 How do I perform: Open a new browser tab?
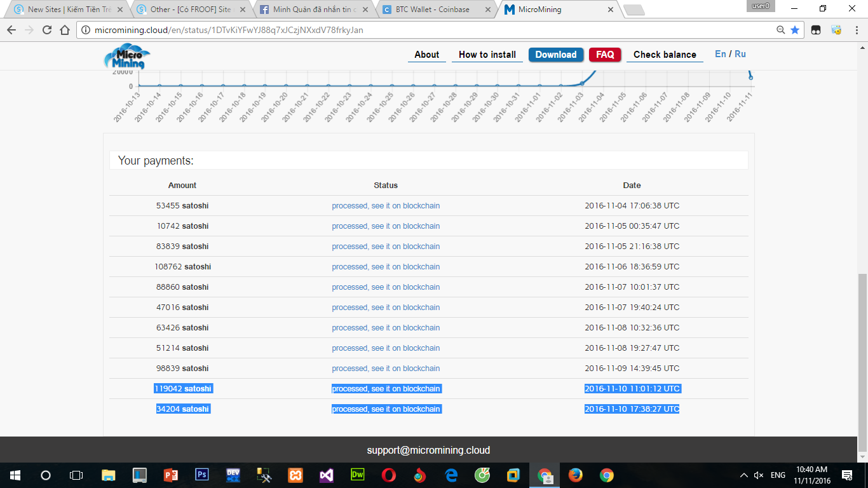[634, 10]
